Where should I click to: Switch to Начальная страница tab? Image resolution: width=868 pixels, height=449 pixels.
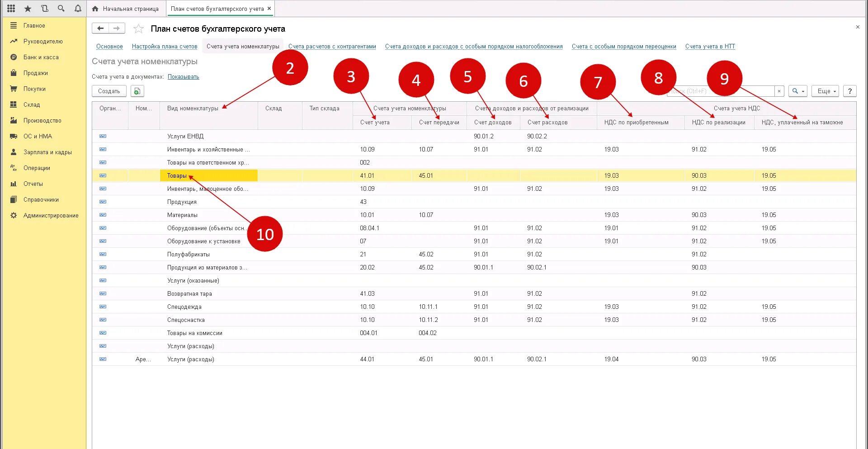[126, 9]
